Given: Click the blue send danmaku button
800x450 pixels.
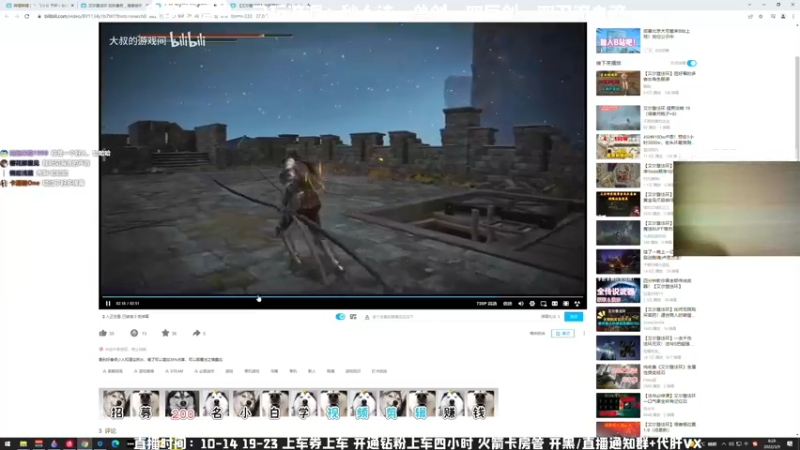Looking at the screenshot, I should click(x=573, y=317).
